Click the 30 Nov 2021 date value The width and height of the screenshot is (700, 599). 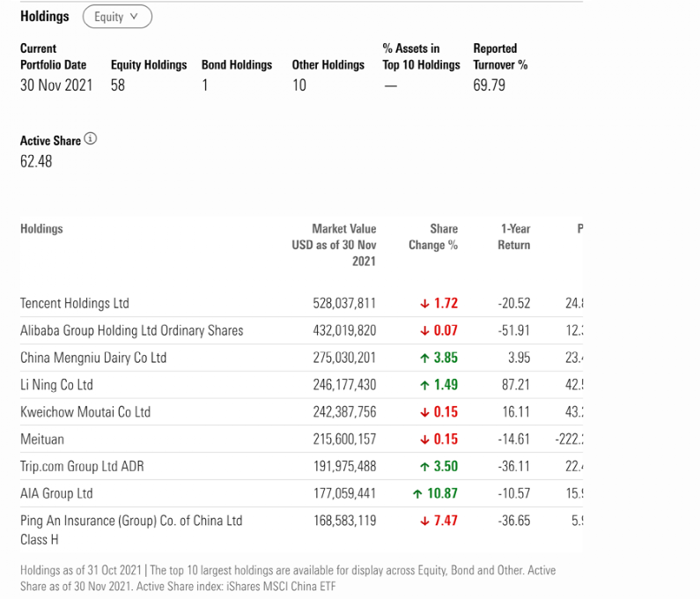coord(56,85)
